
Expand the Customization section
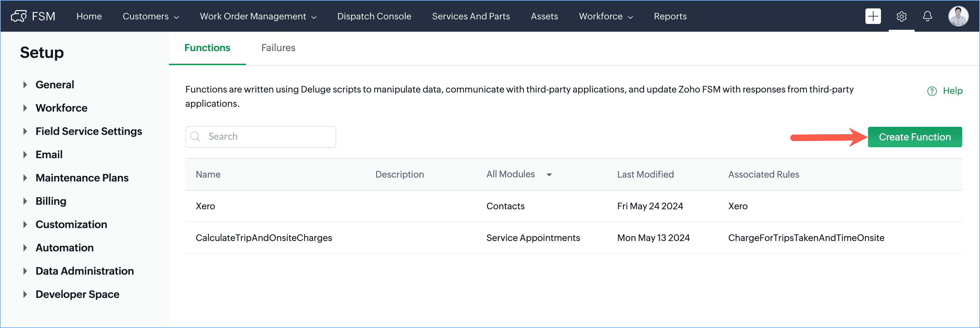25,224
